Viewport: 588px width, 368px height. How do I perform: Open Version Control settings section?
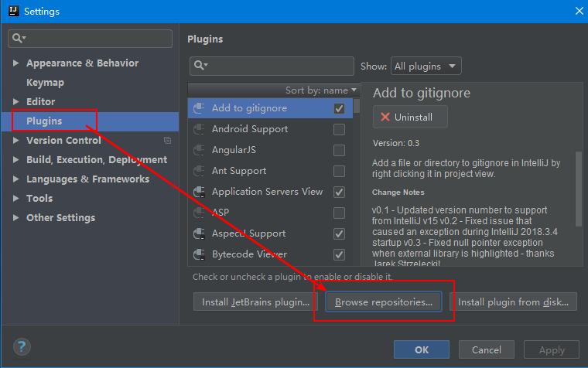(x=63, y=140)
